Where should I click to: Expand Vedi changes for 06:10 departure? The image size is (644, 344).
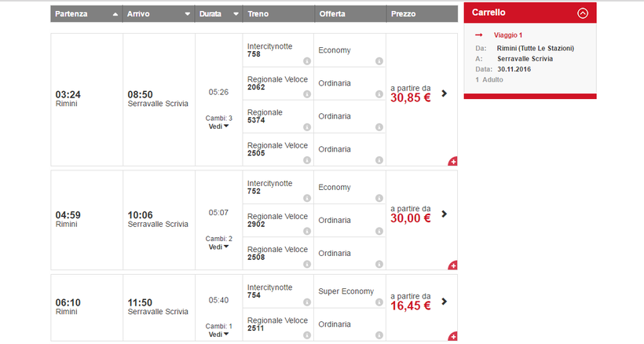coord(219,334)
